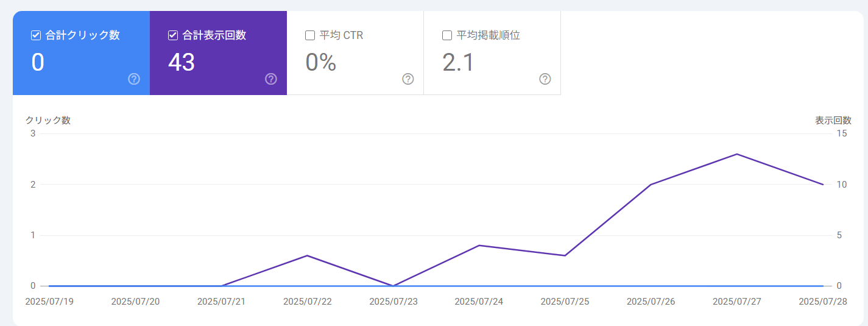Click help icon on 平均 CTR card
Viewport: 868px width, 326px height.
click(x=408, y=79)
